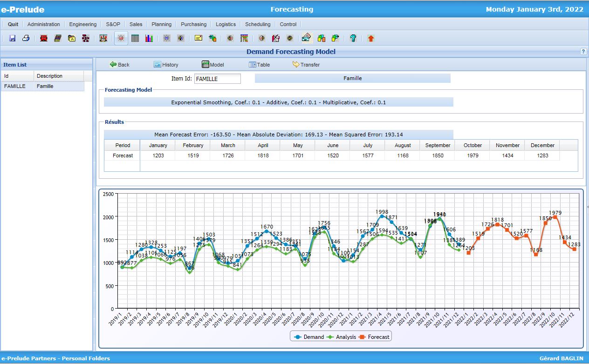
Task: Open the Planning menu
Action: [x=161, y=24]
